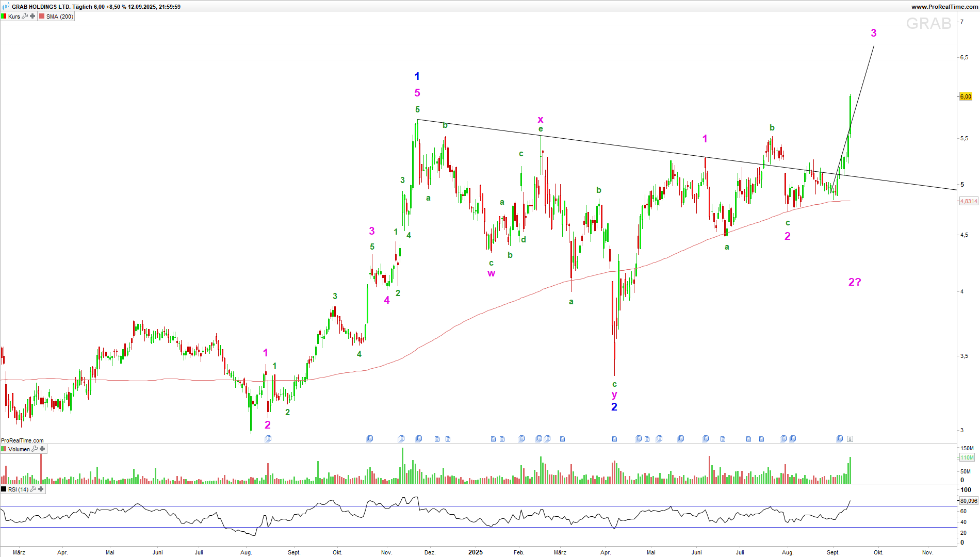Click the RSI black color swatch

pos(4,489)
